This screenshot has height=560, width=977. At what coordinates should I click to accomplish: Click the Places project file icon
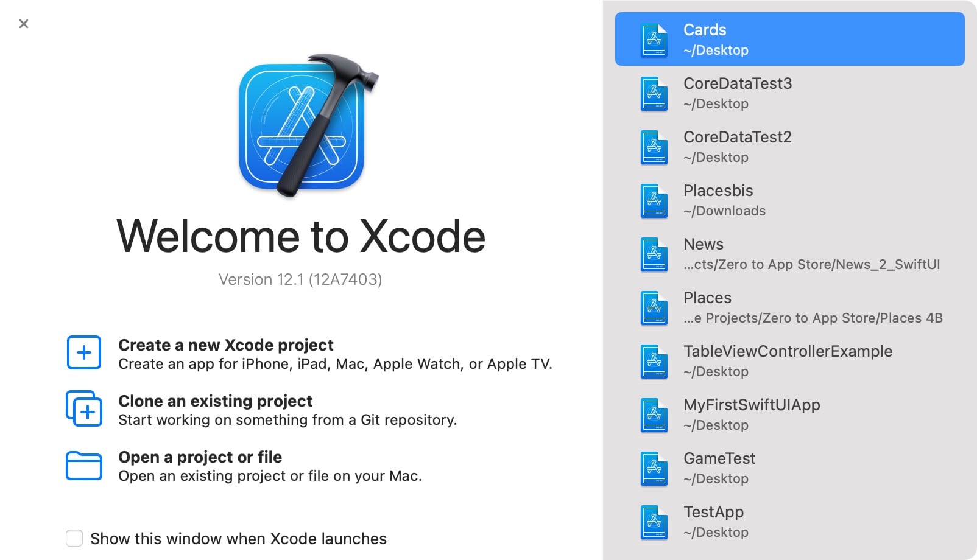point(654,307)
